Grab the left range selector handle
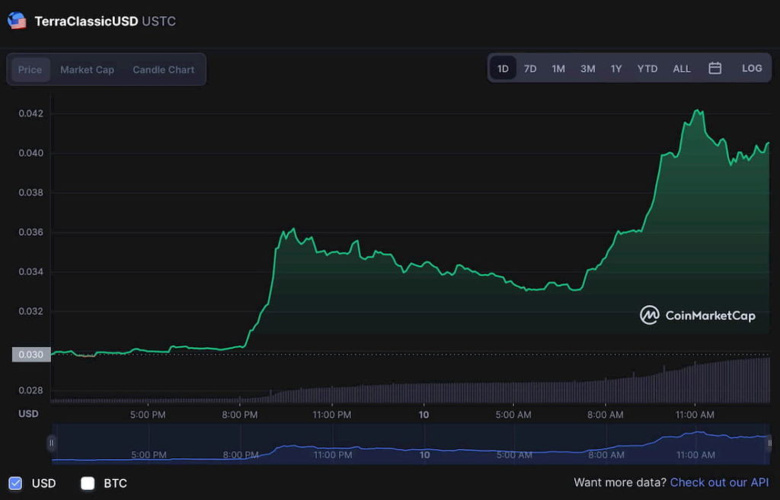 (51, 443)
